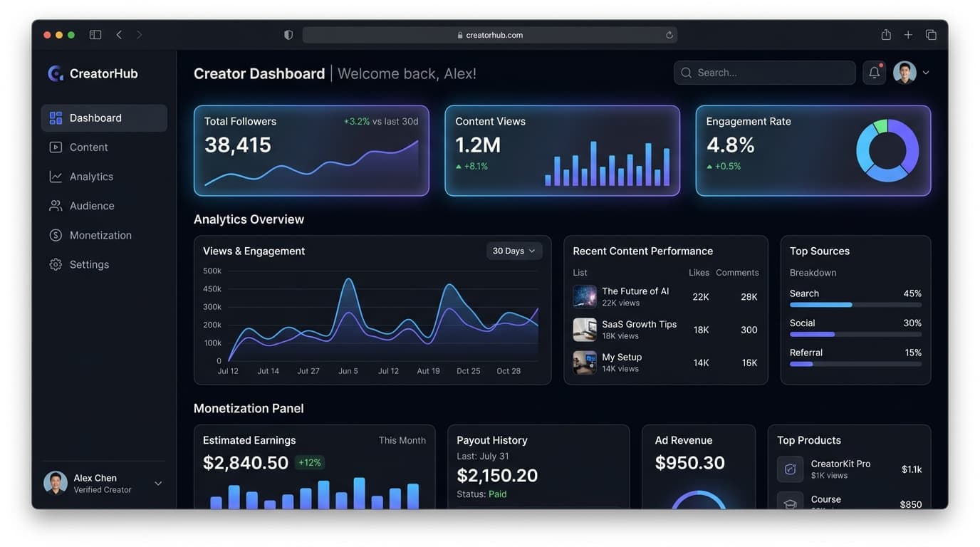Image resolution: width=980 pixels, height=547 pixels.
Task: Open the Content section in the sidebar
Action: (104, 147)
